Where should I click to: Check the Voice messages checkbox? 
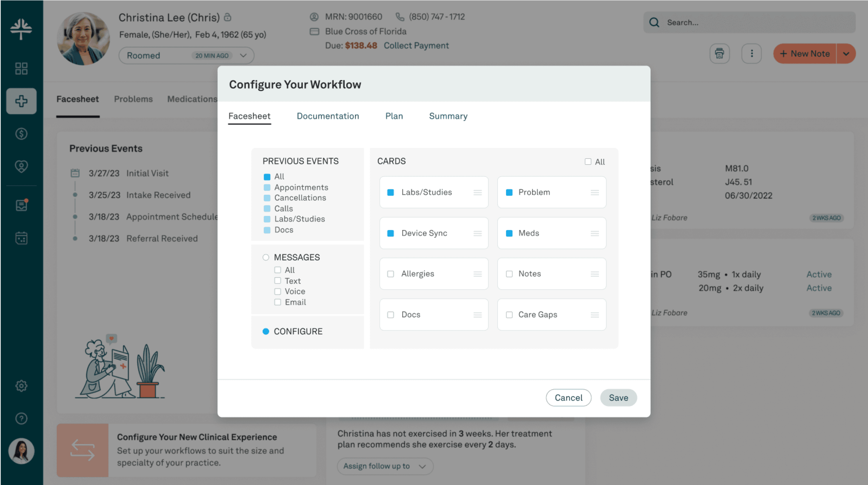click(x=277, y=291)
